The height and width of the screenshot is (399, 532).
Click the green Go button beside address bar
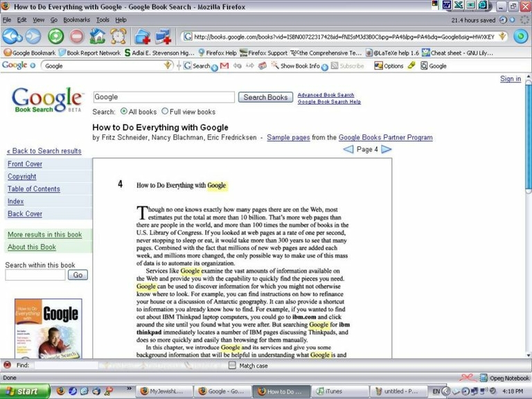click(x=521, y=36)
